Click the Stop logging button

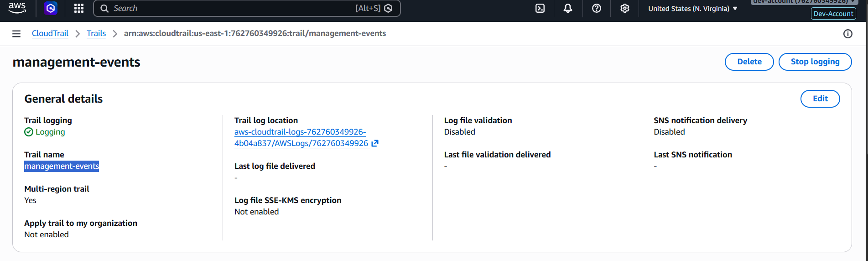[815, 62]
